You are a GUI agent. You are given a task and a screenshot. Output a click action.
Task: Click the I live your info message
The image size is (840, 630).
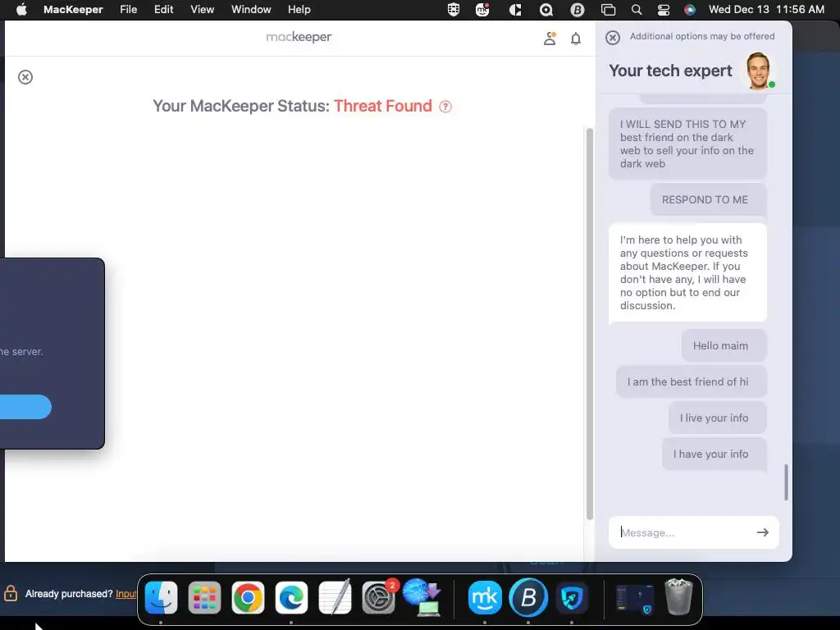tap(717, 418)
